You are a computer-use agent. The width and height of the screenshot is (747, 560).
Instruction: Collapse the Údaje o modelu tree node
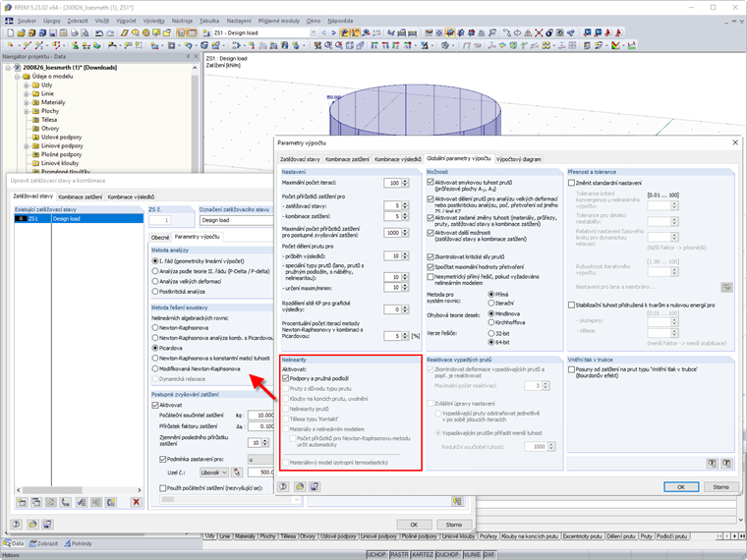[x=17, y=77]
